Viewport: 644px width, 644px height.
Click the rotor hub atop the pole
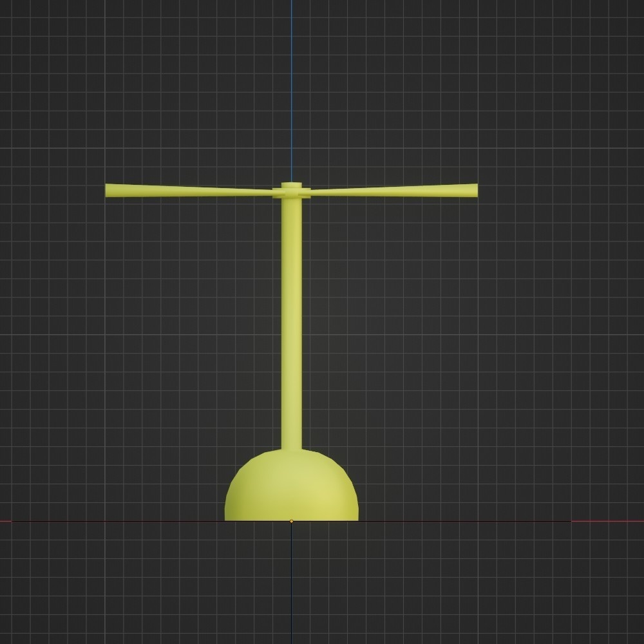pyautogui.click(x=291, y=191)
